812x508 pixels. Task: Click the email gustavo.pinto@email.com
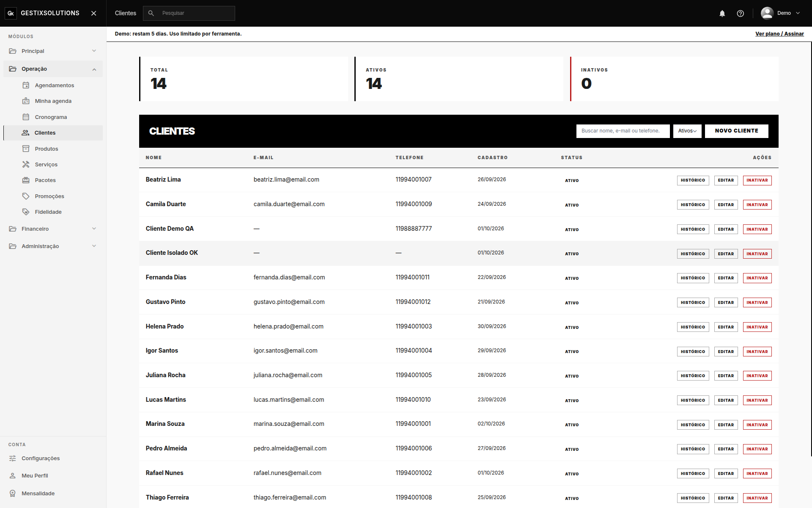pyautogui.click(x=289, y=302)
